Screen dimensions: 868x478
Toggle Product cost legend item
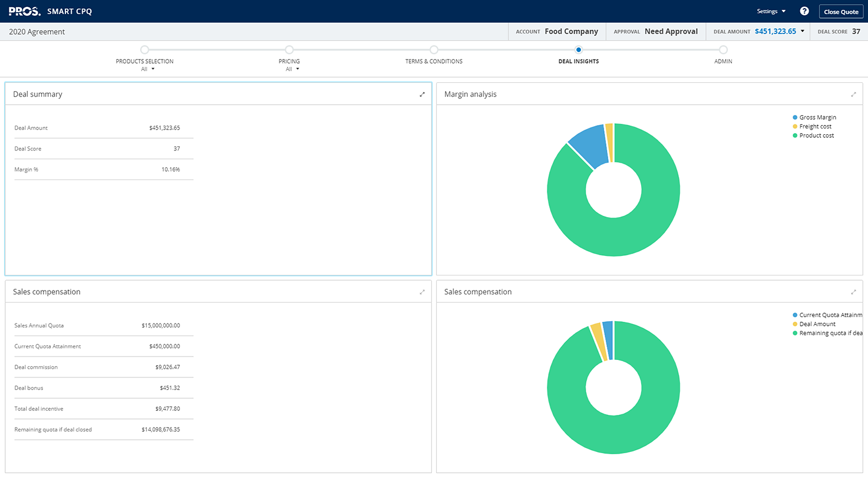click(816, 135)
